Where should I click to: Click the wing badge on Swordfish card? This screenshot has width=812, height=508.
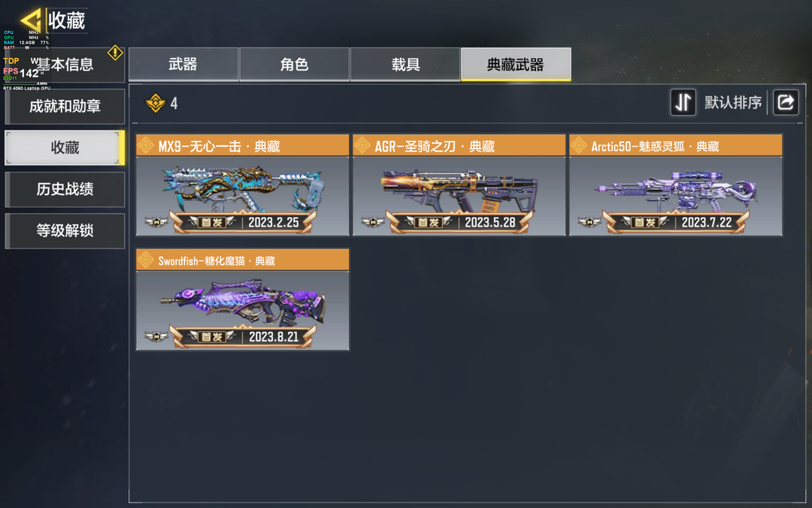click(x=156, y=337)
